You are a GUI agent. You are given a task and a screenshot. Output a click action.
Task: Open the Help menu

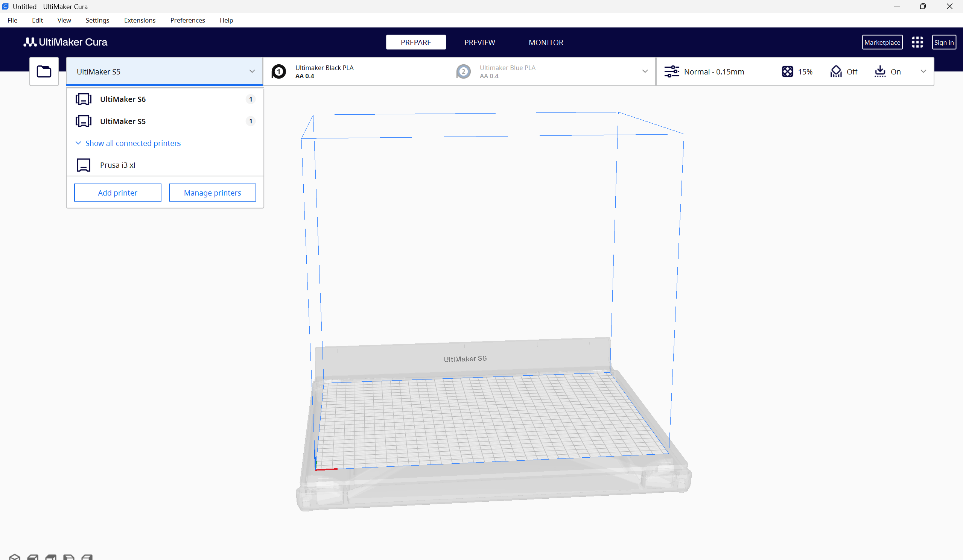(226, 20)
